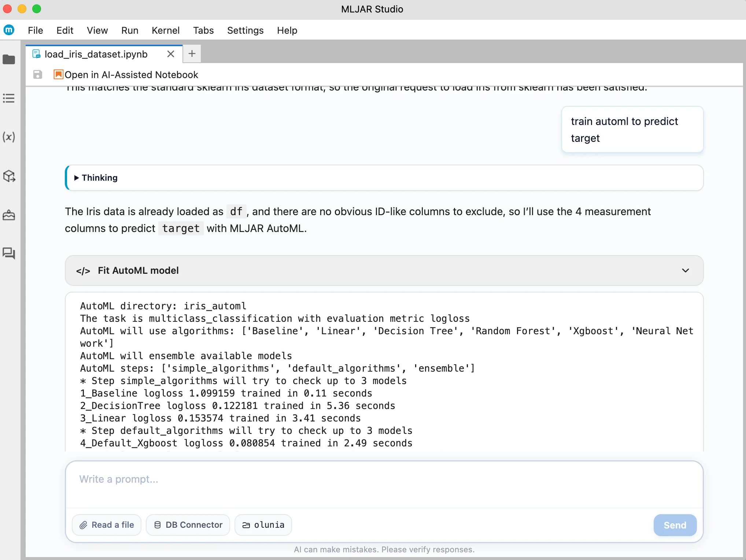
Task: Open the file browser folder icon
Action: tap(9, 59)
